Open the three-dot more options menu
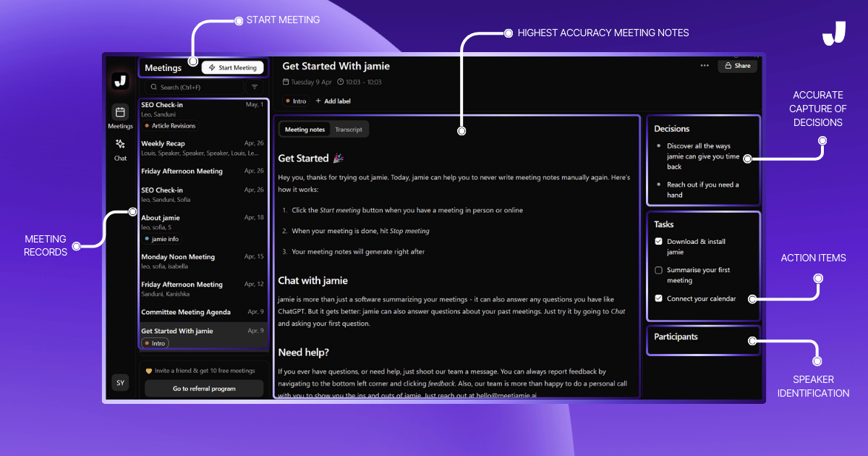The image size is (868, 456). point(705,66)
